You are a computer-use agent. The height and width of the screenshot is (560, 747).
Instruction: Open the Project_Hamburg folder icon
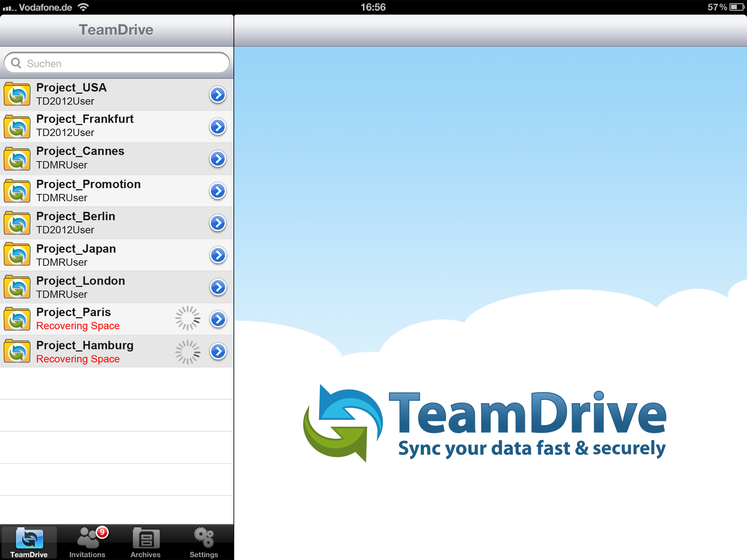point(17,351)
